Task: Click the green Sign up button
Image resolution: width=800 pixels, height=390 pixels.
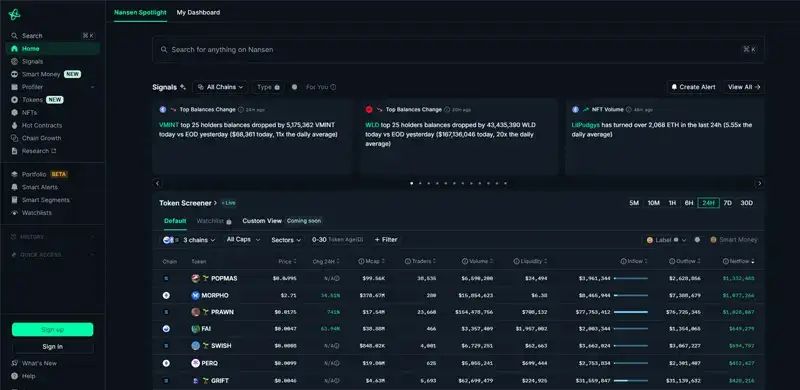Action: tap(53, 330)
